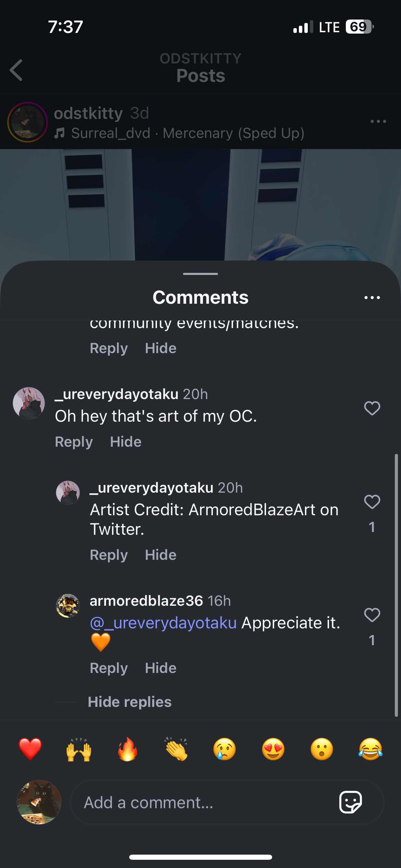Insert the fire emoji reaction

coord(127,749)
